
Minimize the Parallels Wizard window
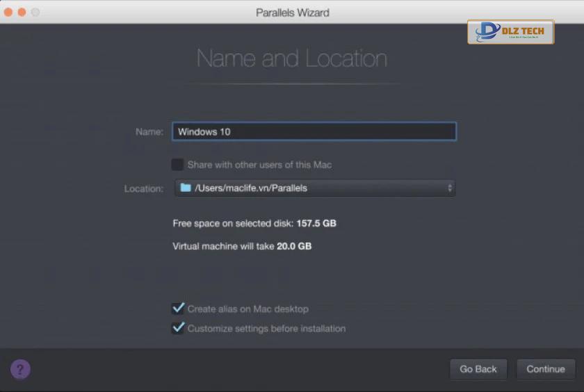pyautogui.click(x=22, y=13)
